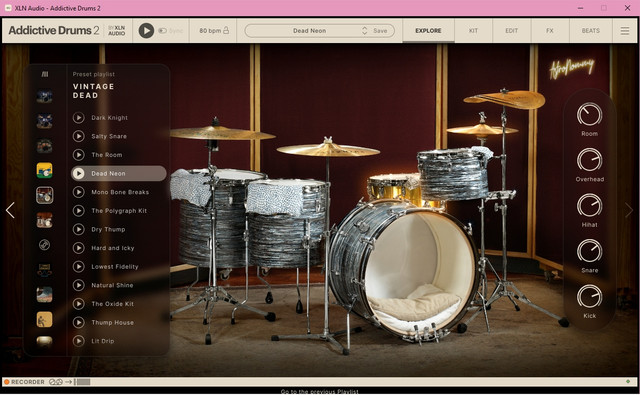Click the recorder loop icon
640x395 pixels.
point(56,382)
